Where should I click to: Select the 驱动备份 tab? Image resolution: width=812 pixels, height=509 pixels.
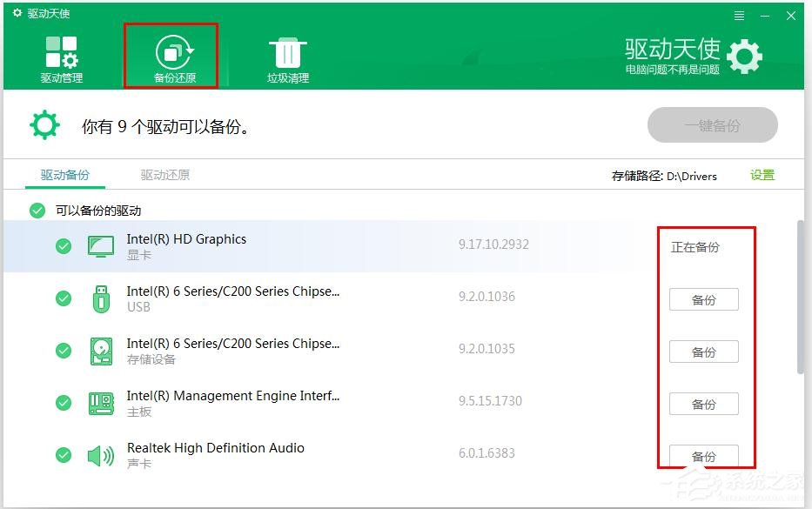pos(65,174)
